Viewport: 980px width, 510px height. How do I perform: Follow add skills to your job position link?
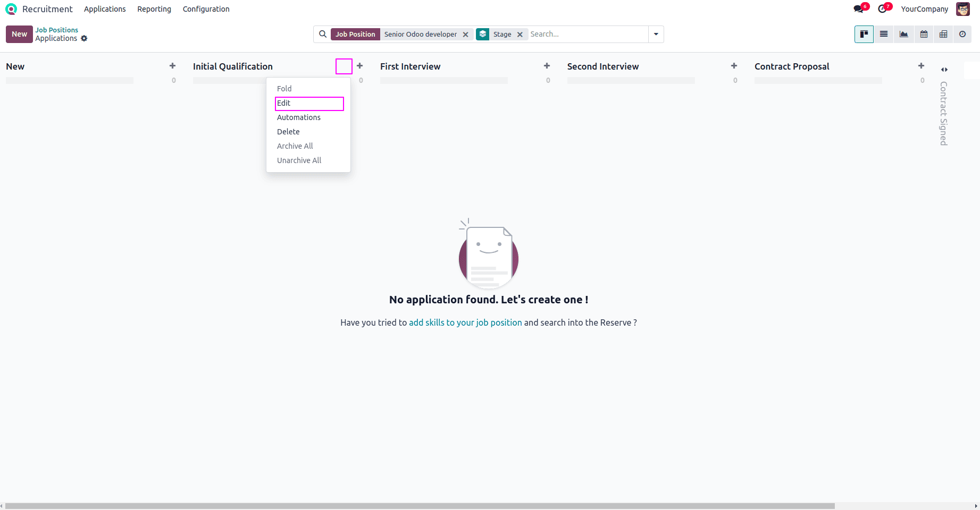pos(465,322)
